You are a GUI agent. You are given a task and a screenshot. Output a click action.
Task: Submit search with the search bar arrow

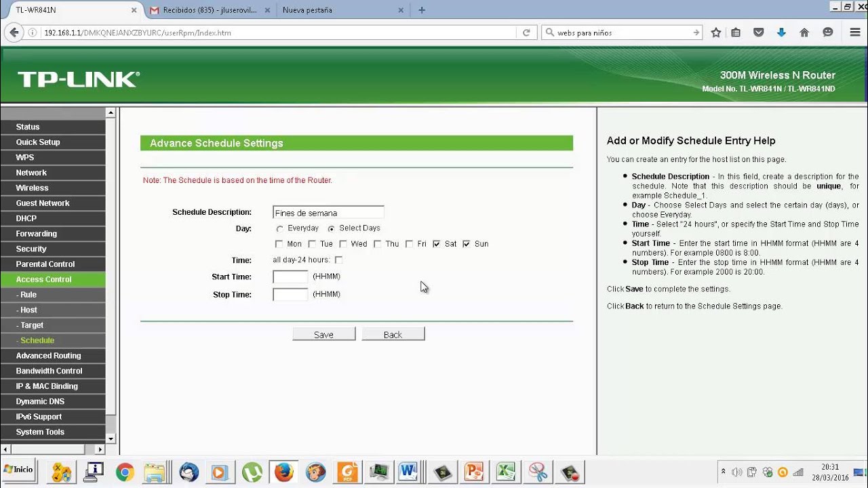696,33
